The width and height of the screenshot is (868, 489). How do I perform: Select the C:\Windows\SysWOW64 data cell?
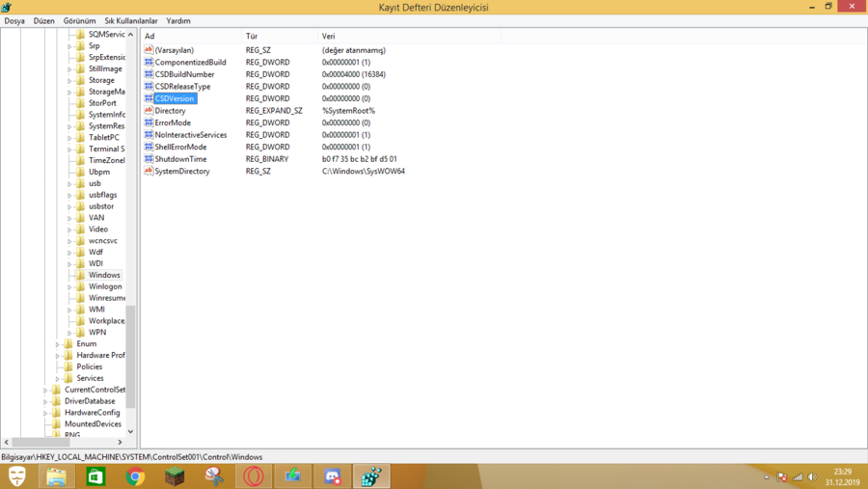click(364, 171)
